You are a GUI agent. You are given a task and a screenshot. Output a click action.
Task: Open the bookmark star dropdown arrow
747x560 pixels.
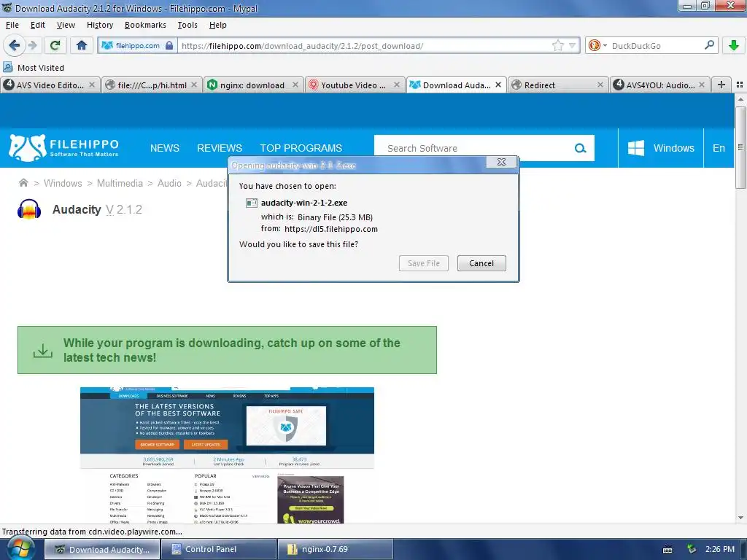(x=572, y=46)
